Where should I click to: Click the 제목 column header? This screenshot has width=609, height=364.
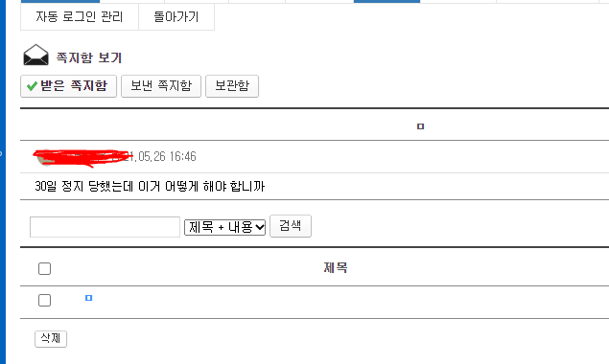[336, 267]
